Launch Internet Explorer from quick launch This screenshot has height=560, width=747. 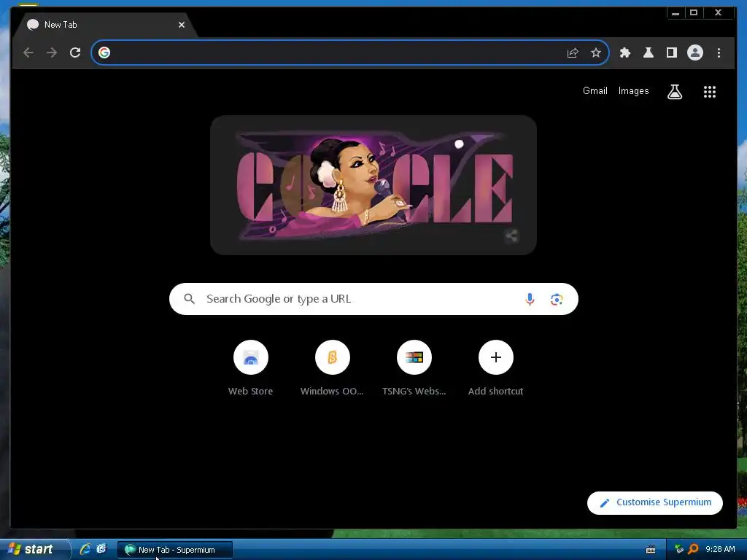pos(85,549)
